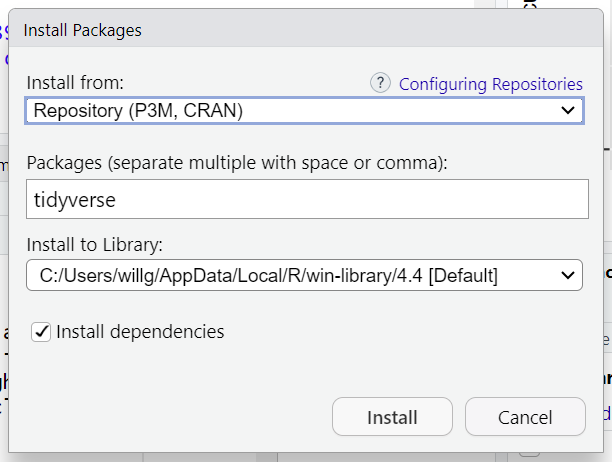Start installation with the Install button
Viewport: 612px width, 462px height.
click(x=392, y=417)
